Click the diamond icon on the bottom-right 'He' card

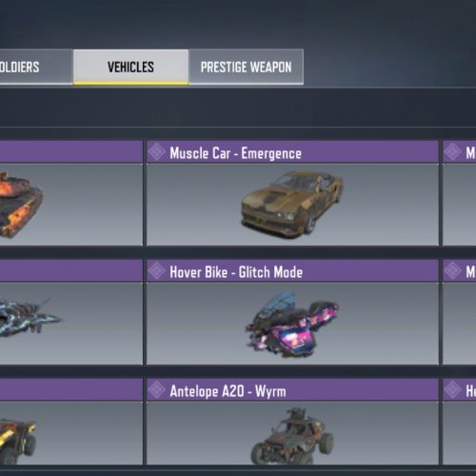[x=452, y=389]
